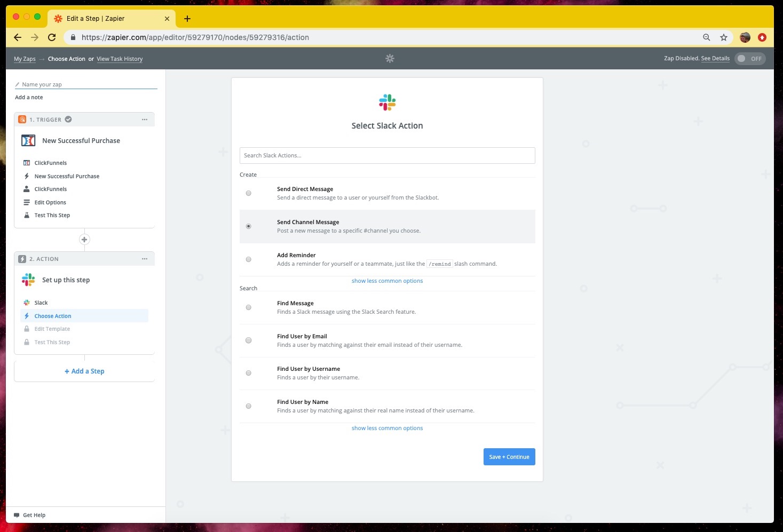
Task: Click the Set up this step title
Action: (66, 280)
